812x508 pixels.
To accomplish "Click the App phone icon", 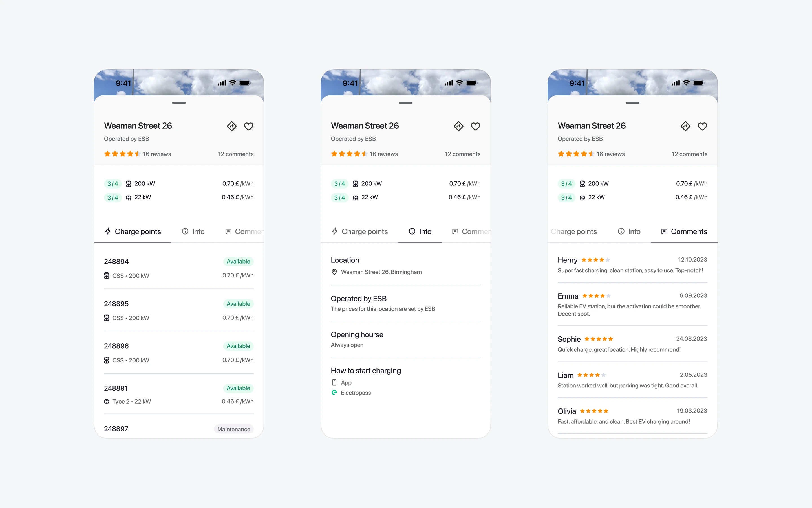I will click(x=334, y=382).
